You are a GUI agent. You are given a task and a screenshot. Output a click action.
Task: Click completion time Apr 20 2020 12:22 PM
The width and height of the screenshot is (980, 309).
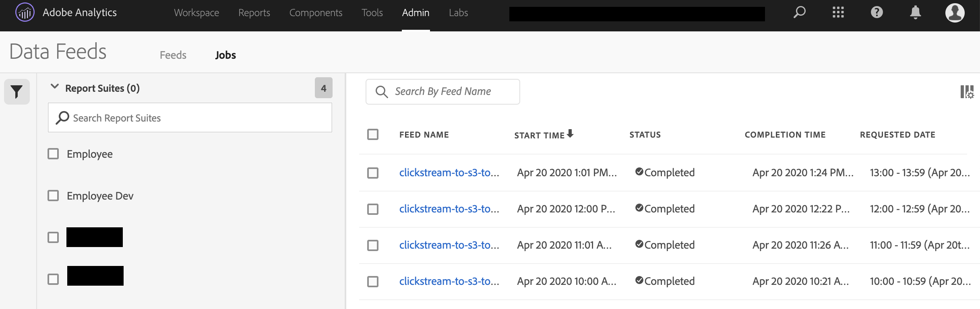coord(801,209)
